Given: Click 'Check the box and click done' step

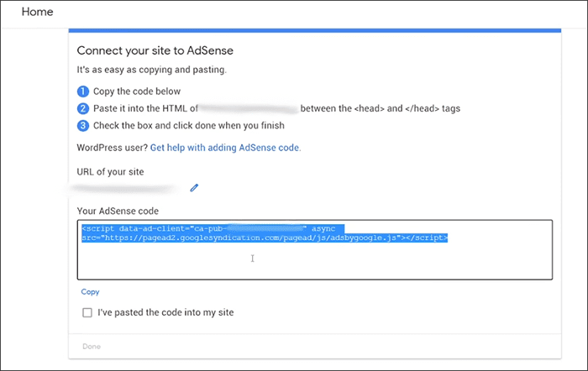Looking at the screenshot, I should point(189,126).
